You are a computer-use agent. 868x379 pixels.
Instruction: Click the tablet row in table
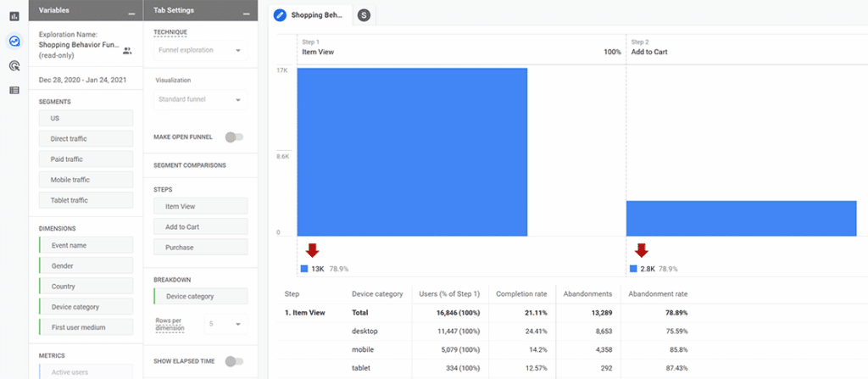click(483, 368)
